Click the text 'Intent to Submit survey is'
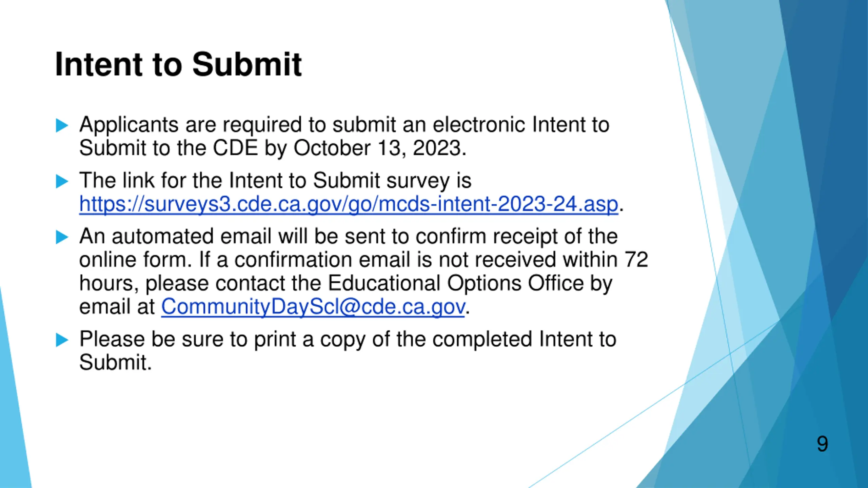This screenshot has height=488, width=868. 350,180
